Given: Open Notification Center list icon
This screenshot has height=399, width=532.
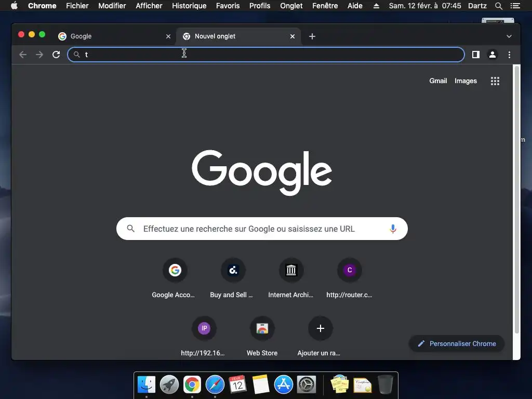Looking at the screenshot, I should point(515,6).
